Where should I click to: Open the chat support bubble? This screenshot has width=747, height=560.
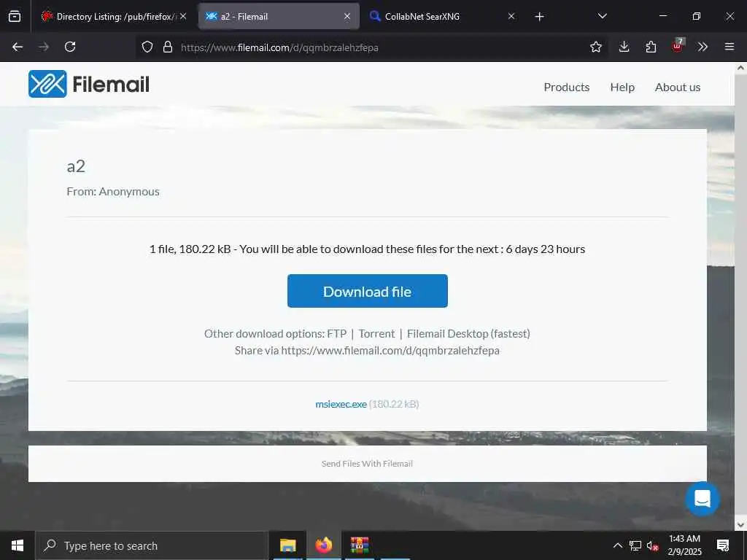pyautogui.click(x=703, y=499)
